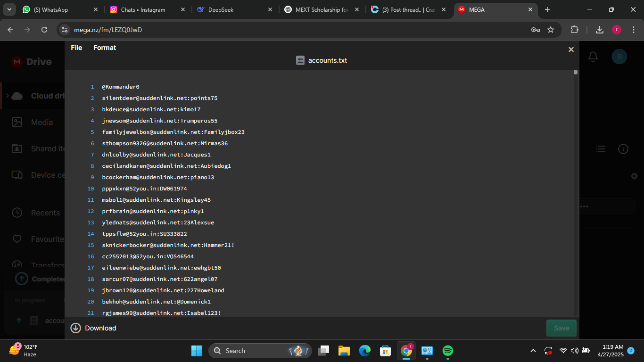The height and width of the screenshot is (362, 644).
Task: Open the file options gear
Action: coord(634,176)
